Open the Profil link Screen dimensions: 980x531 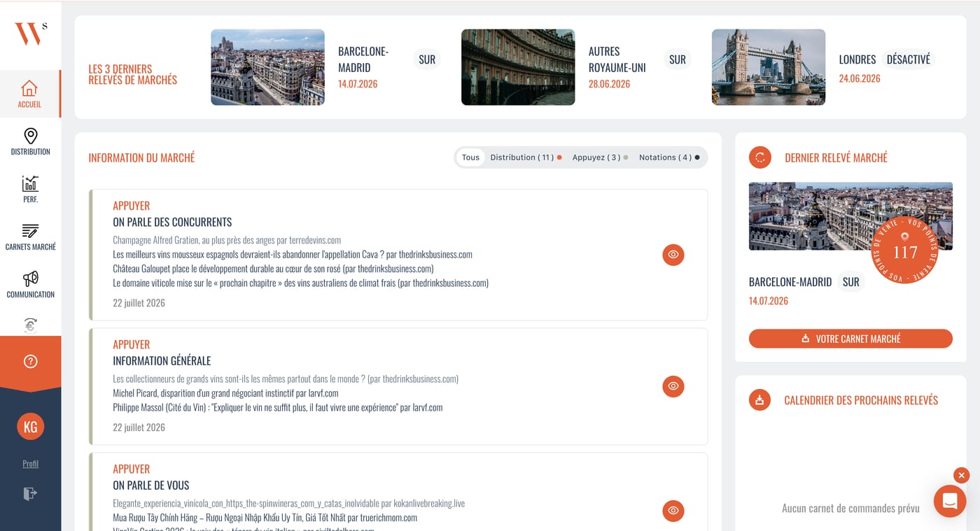pos(30,464)
